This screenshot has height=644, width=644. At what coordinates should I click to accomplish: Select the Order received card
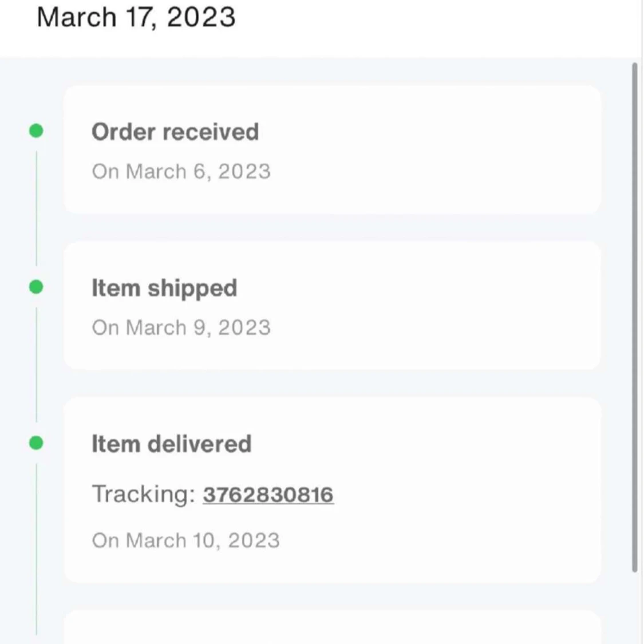tap(332, 150)
